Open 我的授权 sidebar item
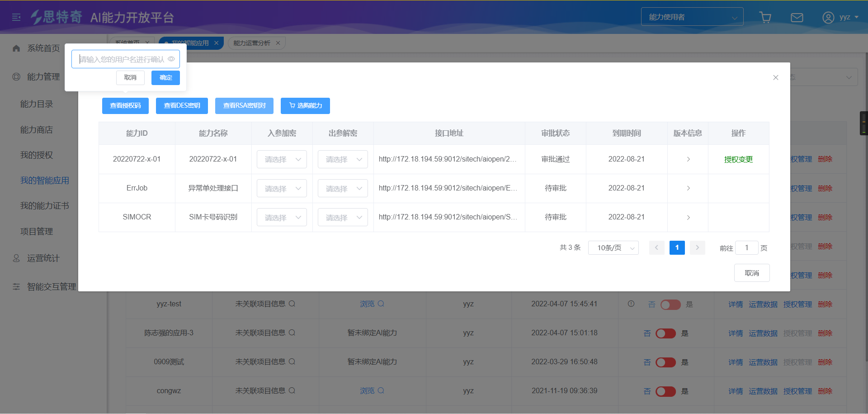Screen dimensions: 868x414 point(37,155)
